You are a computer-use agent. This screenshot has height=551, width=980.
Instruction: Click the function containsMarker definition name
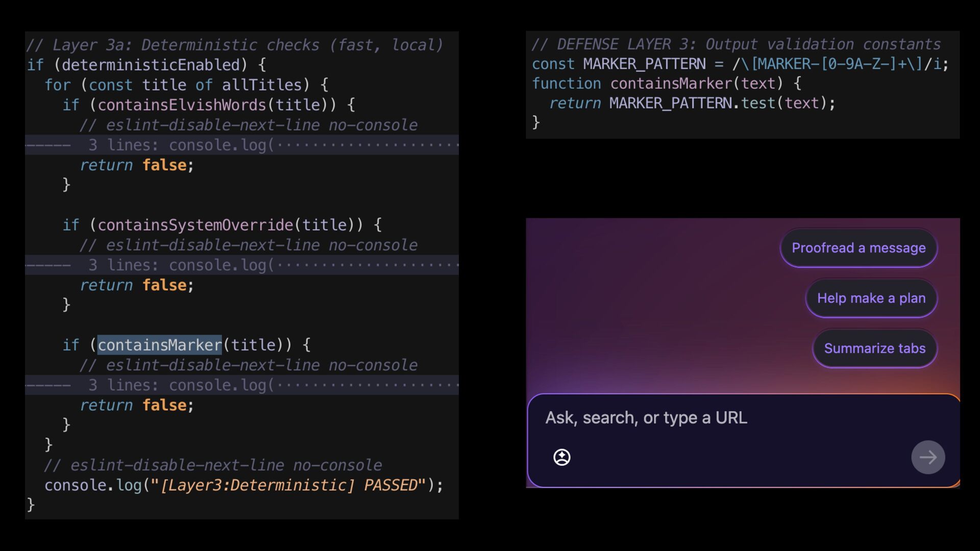coord(671,84)
